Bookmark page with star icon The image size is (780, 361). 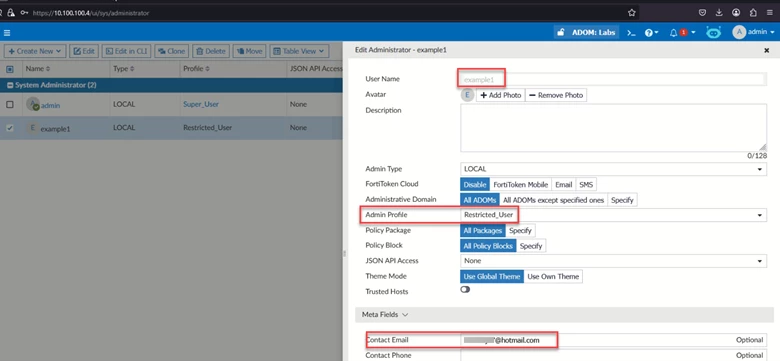tap(631, 13)
